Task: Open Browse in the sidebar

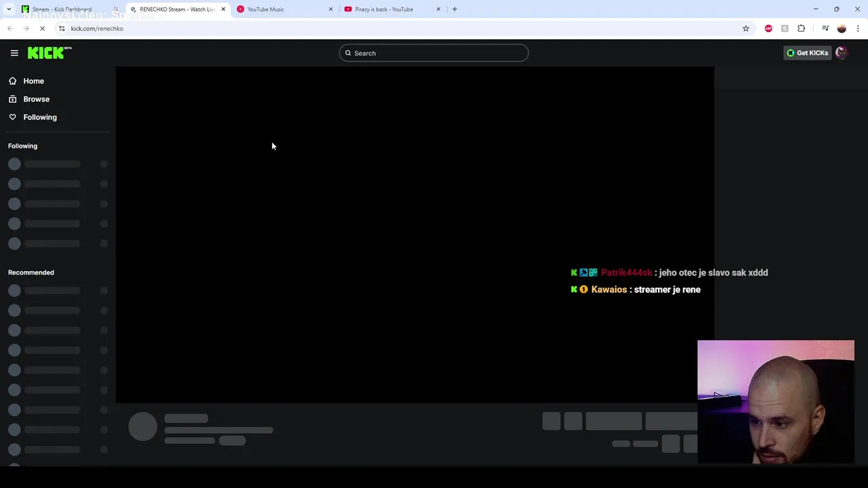Action: tap(36, 99)
